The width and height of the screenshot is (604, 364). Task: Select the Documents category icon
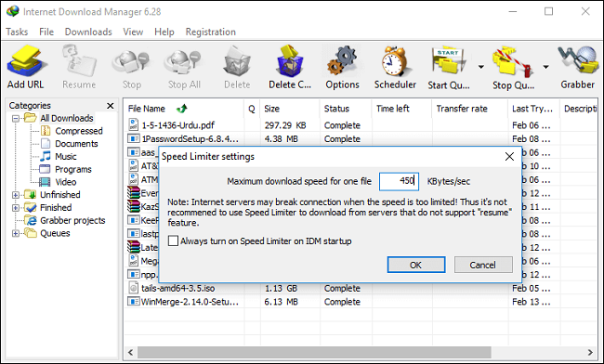coord(46,144)
